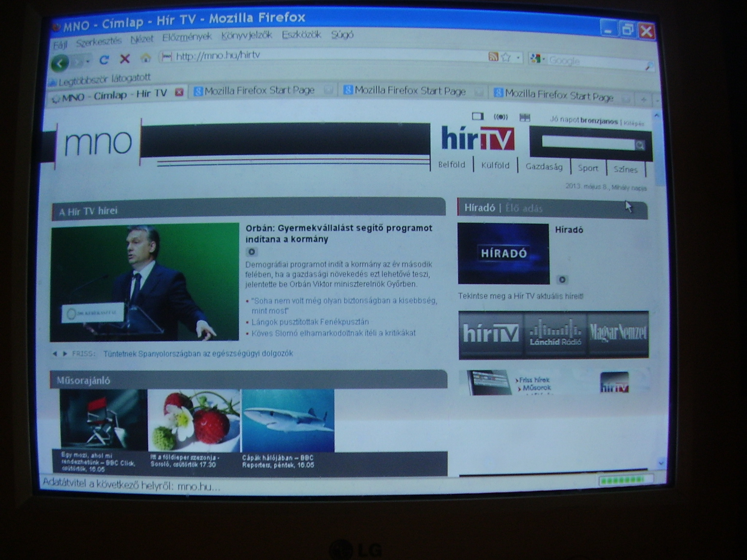Image resolution: width=747 pixels, height=560 pixels.
Task: Close the MNO - Címlap - Hír TV tab
Action: coord(179,92)
